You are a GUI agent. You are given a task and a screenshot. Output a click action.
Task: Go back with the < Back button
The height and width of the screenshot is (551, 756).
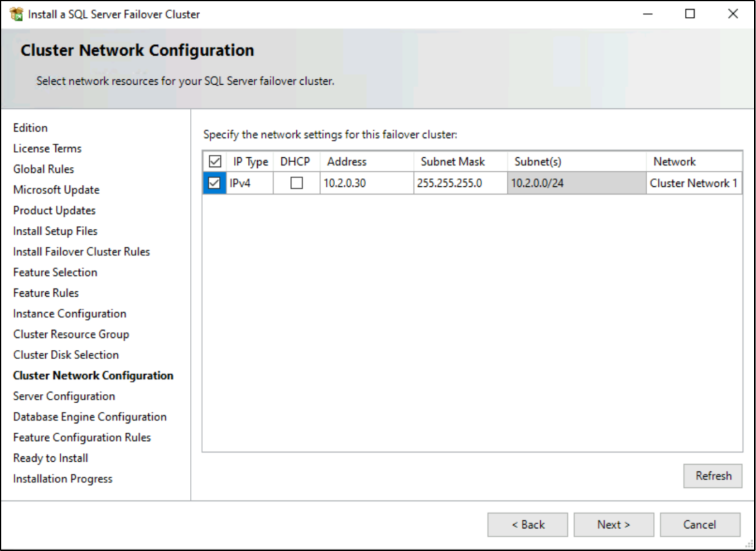click(x=528, y=525)
